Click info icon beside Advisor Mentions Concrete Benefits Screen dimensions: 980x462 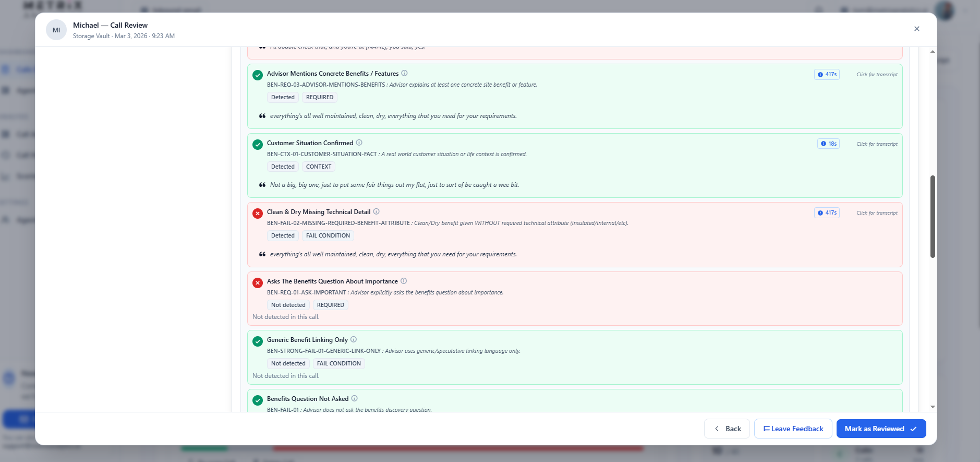404,74
